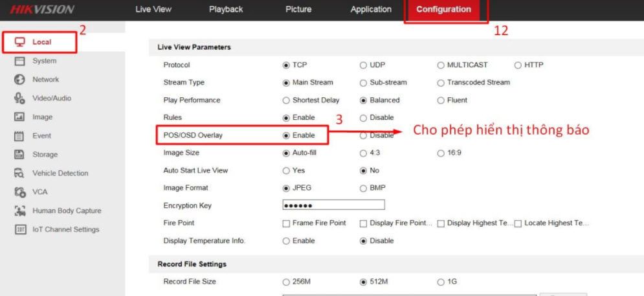
Task: Select UDP protocol radio button
Action: [x=363, y=65]
